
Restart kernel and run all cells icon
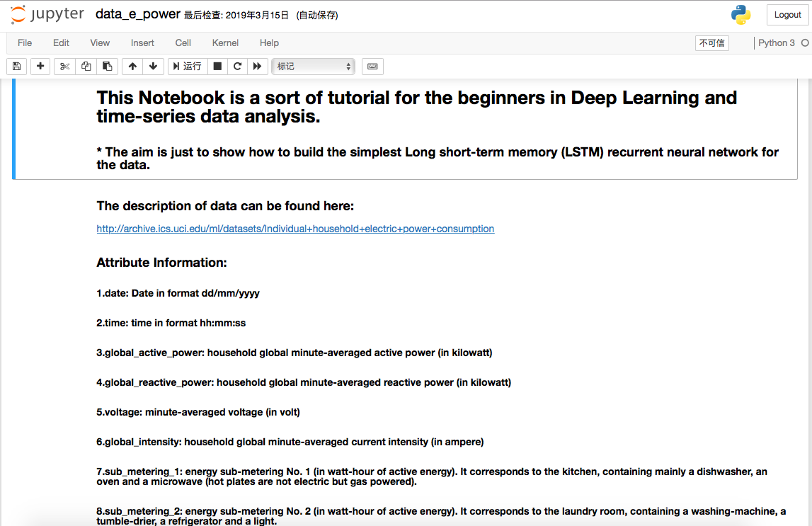256,66
